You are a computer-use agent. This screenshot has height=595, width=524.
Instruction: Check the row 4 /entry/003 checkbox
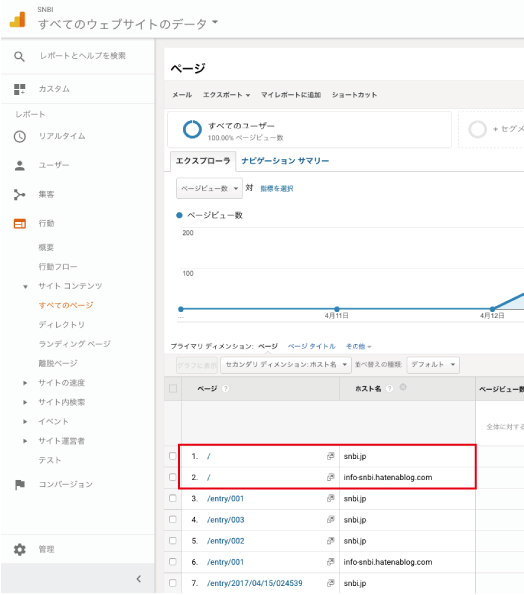(173, 519)
